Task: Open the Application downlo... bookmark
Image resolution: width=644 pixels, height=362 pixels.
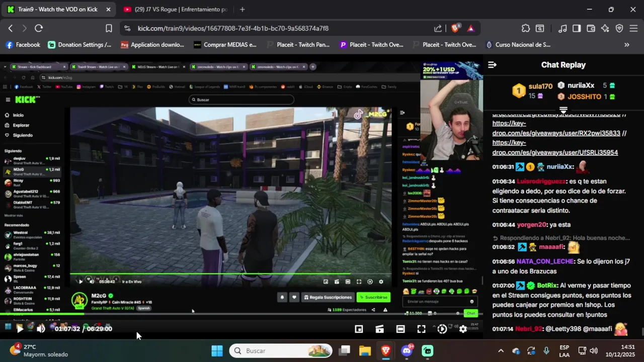Action: click(152, 45)
